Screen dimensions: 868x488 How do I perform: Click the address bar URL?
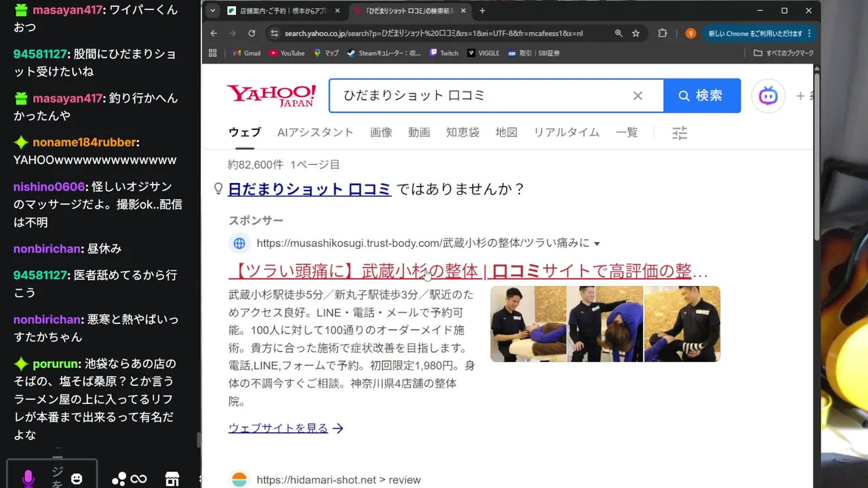tap(433, 33)
